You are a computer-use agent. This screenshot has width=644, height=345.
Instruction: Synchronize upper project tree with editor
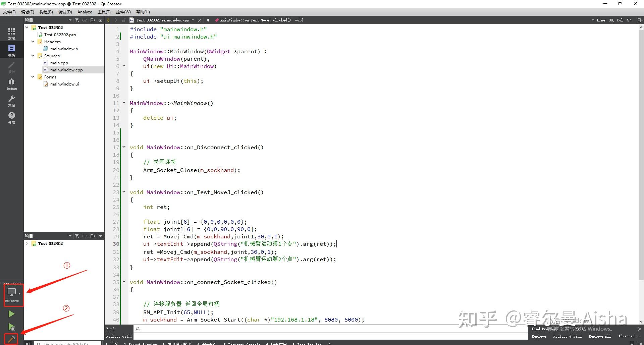85,20
